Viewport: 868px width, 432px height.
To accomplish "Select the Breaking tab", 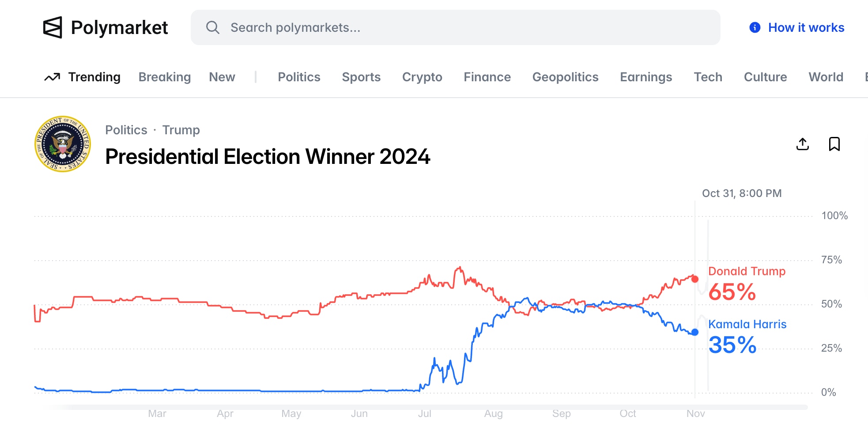I will click(x=164, y=77).
